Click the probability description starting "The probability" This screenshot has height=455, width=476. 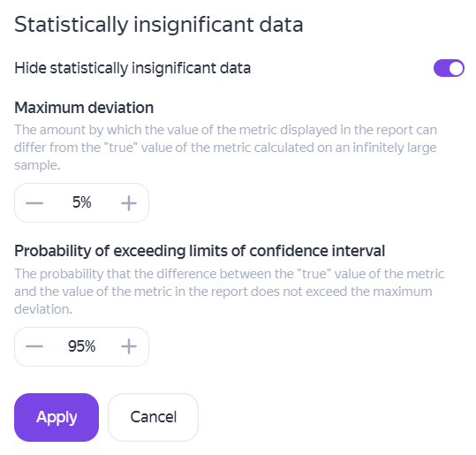230,292
